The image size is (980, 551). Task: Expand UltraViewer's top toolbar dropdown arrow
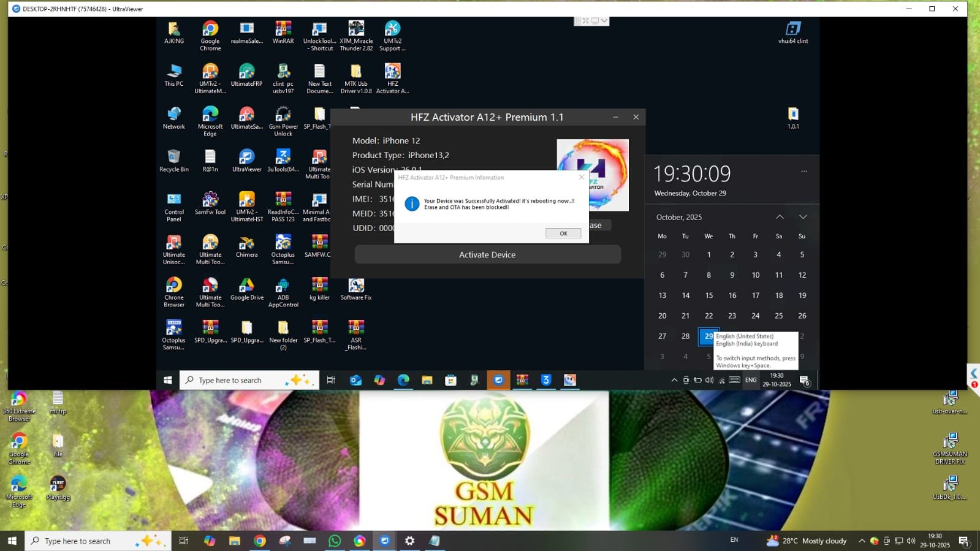[x=604, y=21]
